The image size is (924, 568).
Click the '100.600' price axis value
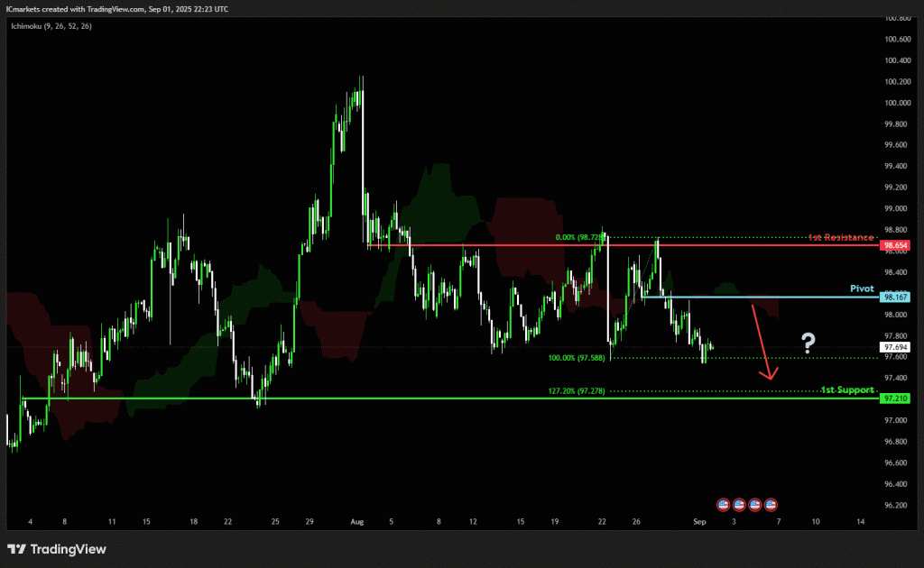[898, 40]
